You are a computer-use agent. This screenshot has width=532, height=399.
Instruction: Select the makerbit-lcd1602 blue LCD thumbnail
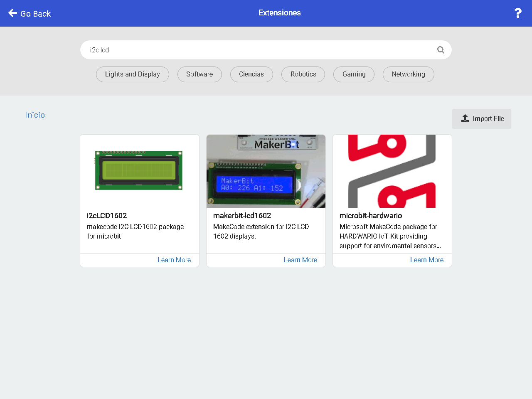[x=266, y=171]
